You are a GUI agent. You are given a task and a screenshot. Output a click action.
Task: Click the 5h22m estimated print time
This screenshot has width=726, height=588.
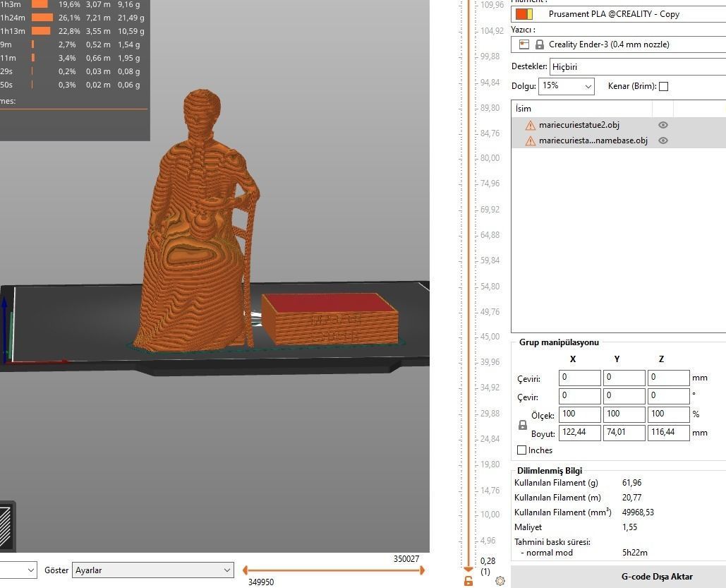(x=635, y=553)
